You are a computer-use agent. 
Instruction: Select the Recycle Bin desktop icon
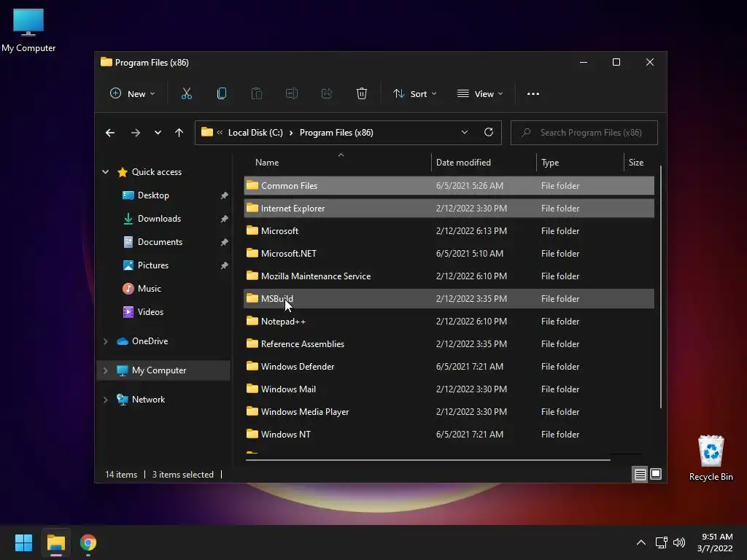pos(711,458)
